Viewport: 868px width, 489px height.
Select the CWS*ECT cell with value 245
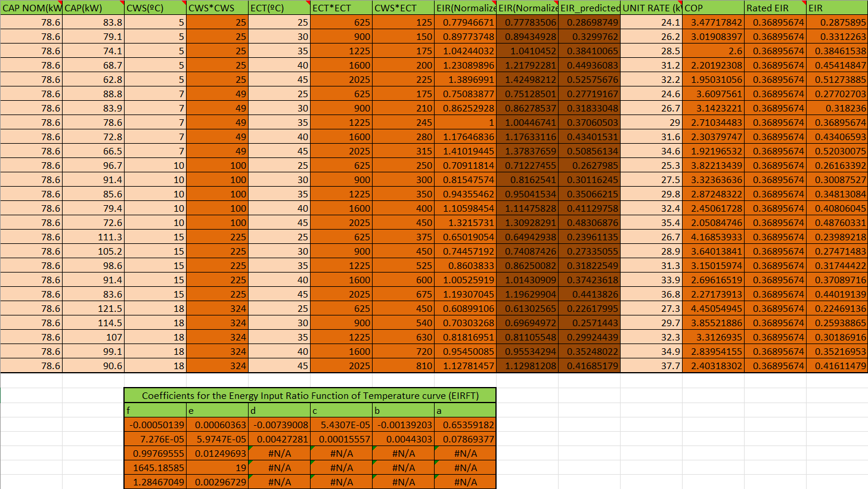click(x=403, y=123)
